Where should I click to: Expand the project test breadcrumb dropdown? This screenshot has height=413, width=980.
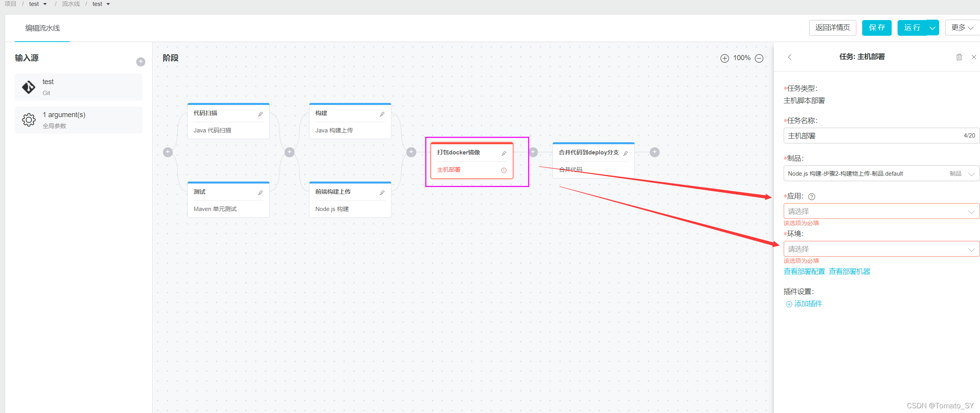(45, 4)
